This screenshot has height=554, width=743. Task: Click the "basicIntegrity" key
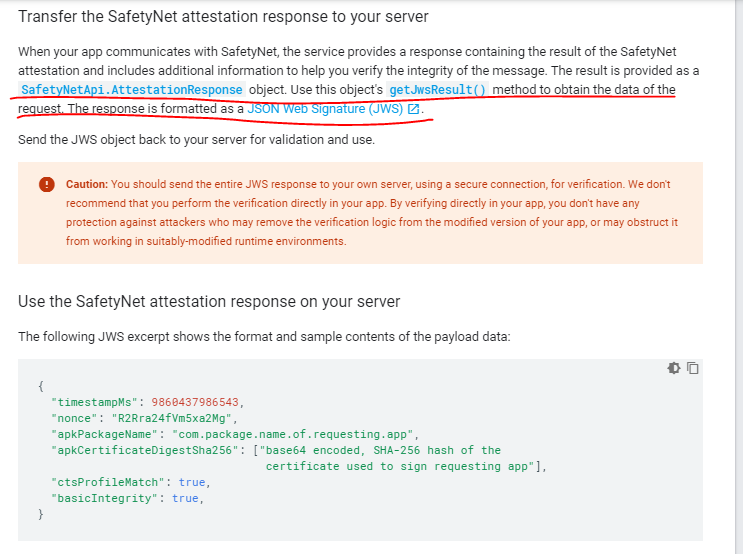point(104,499)
